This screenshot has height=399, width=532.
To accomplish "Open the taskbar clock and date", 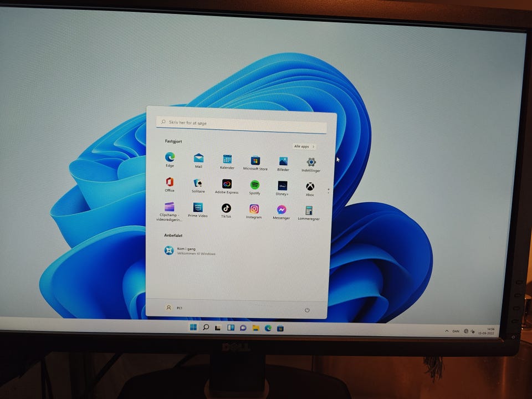I will click(487, 331).
